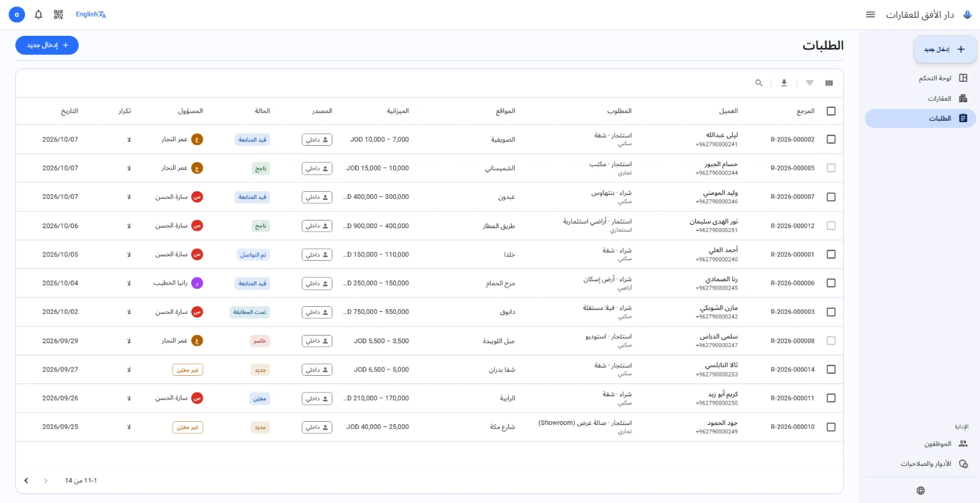980x503 pixels.
Task: Click the معيّن status for كريم أبو زيد
Action: point(260,399)
